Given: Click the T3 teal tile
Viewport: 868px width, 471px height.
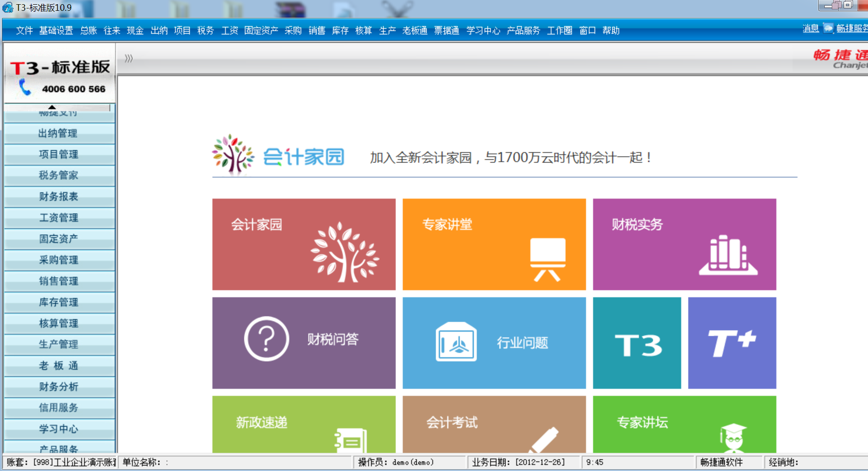Looking at the screenshot, I should (x=637, y=343).
